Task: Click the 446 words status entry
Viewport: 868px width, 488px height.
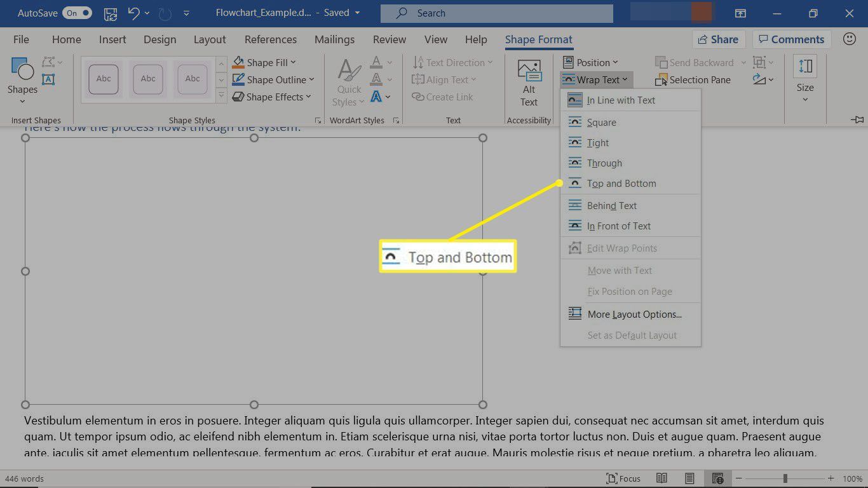Action: (x=24, y=478)
